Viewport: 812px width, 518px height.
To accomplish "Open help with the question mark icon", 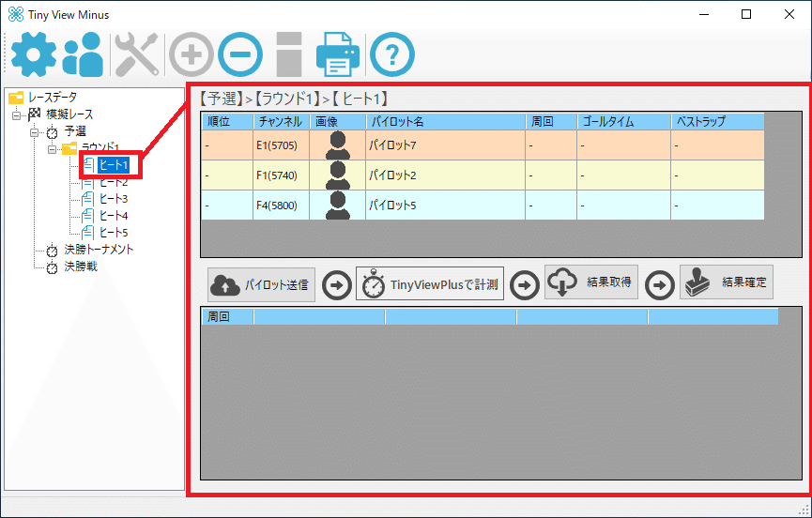I will coord(392,54).
